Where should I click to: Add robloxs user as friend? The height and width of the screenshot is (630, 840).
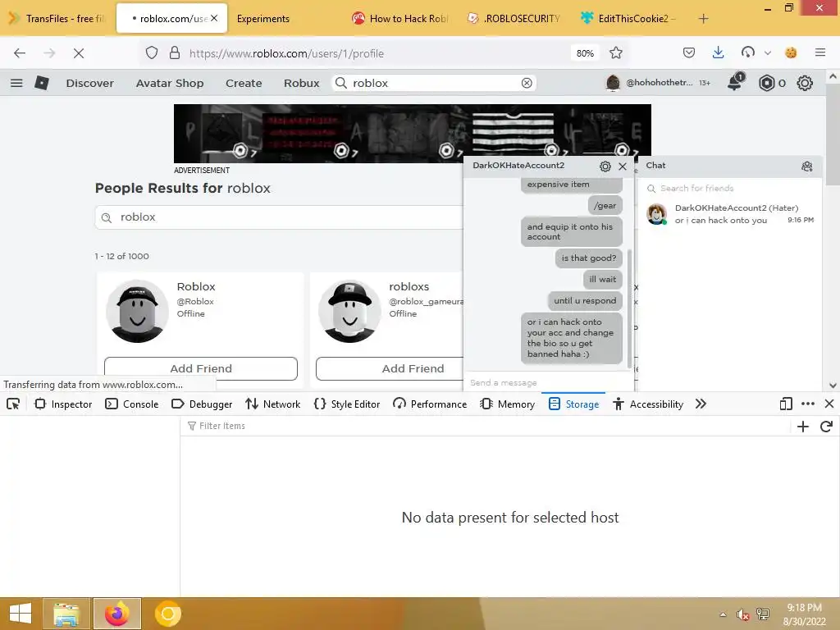[x=390, y=368]
